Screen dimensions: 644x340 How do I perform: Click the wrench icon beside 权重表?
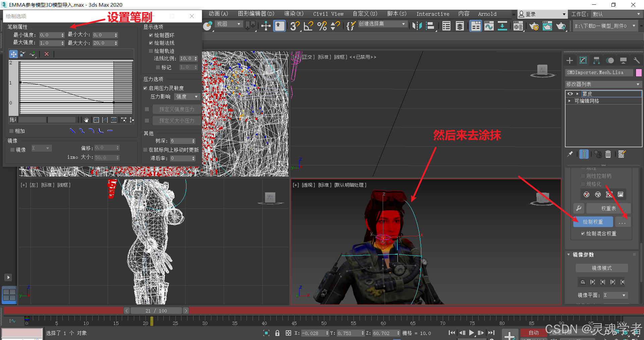[579, 208]
